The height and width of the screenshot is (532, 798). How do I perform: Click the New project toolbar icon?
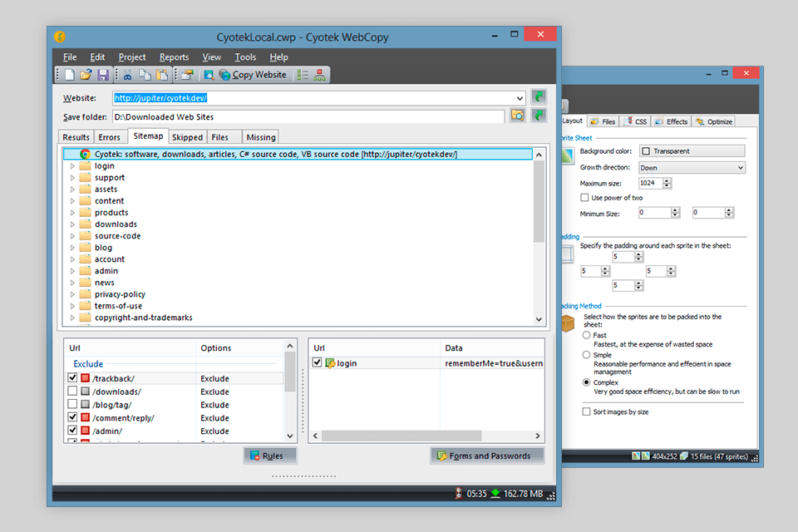pos(70,75)
